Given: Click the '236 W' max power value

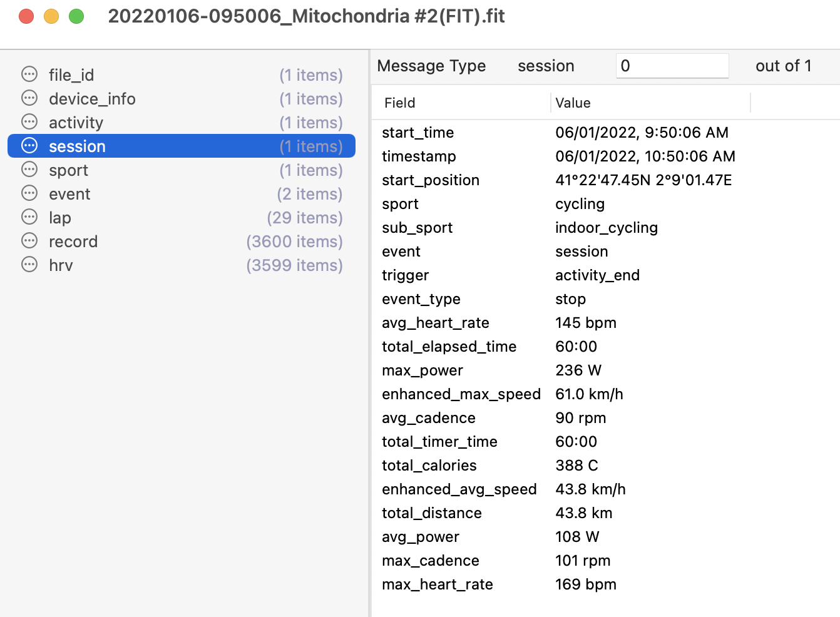Looking at the screenshot, I should (x=578, y=370).
